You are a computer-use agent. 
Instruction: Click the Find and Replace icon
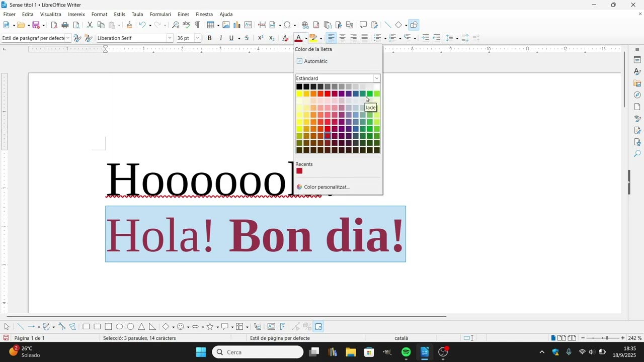[x=176, y=25]
